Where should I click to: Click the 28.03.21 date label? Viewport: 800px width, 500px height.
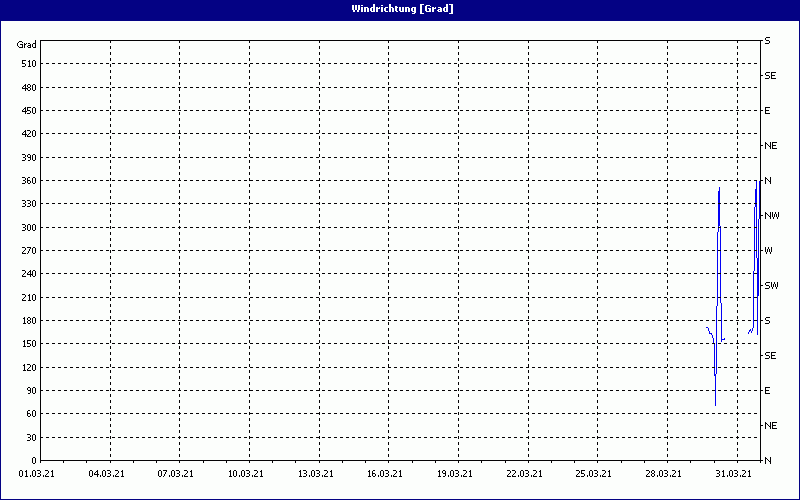click(x=662, y=474)
